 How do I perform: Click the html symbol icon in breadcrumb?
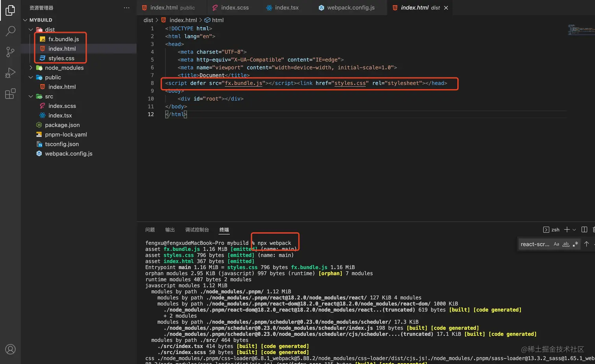[x=207, y=20]
